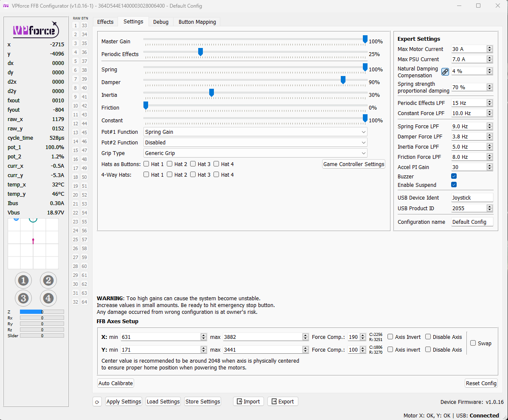This screenshot has width=508, height=420.
Task: Click the refresh icon left of Apply Settings
Action: click(97, 402)
